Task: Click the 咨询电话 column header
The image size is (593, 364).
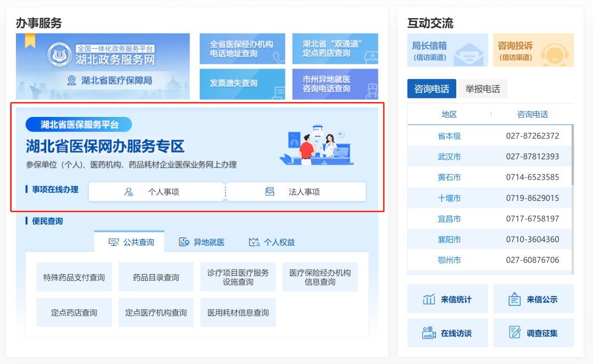Action: (533, 114)
